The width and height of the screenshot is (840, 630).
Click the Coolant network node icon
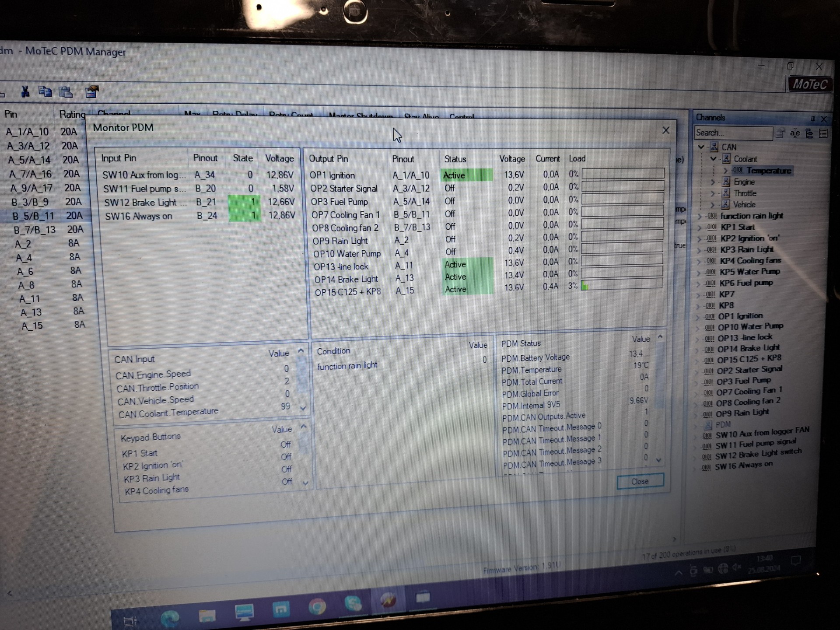(726, 158)
